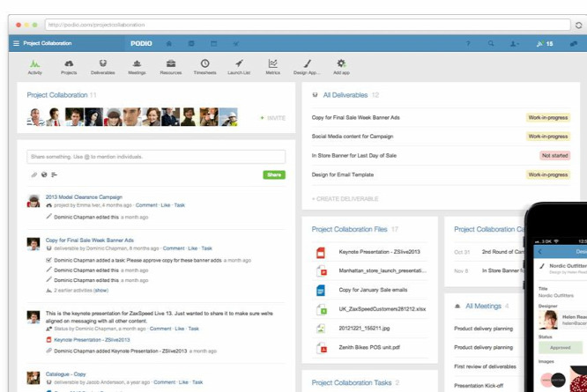Open the All Meetings heading
Screen dimensions: 587x392
[483, 306]
